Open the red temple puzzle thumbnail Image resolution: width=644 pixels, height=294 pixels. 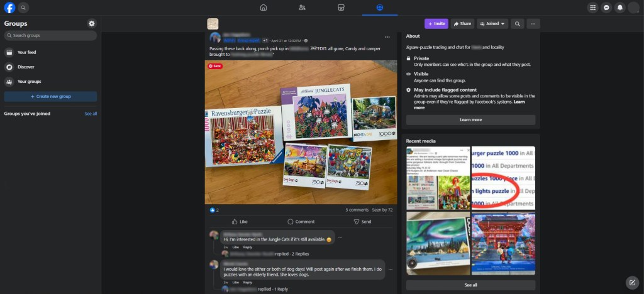(503, 243)
